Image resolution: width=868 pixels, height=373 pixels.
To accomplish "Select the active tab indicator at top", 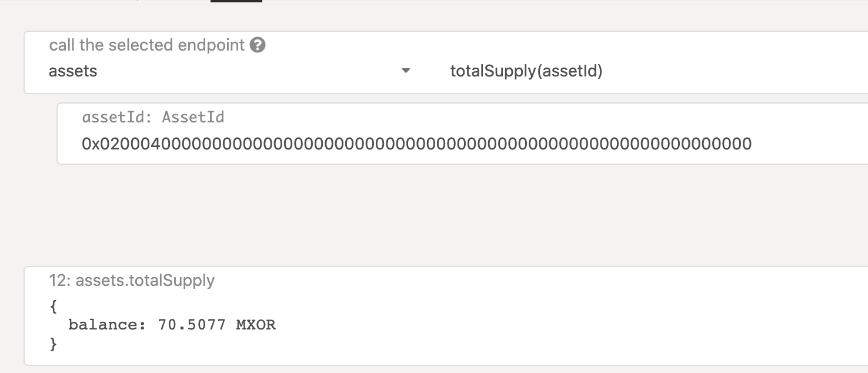I will click(x=236, y=1).
